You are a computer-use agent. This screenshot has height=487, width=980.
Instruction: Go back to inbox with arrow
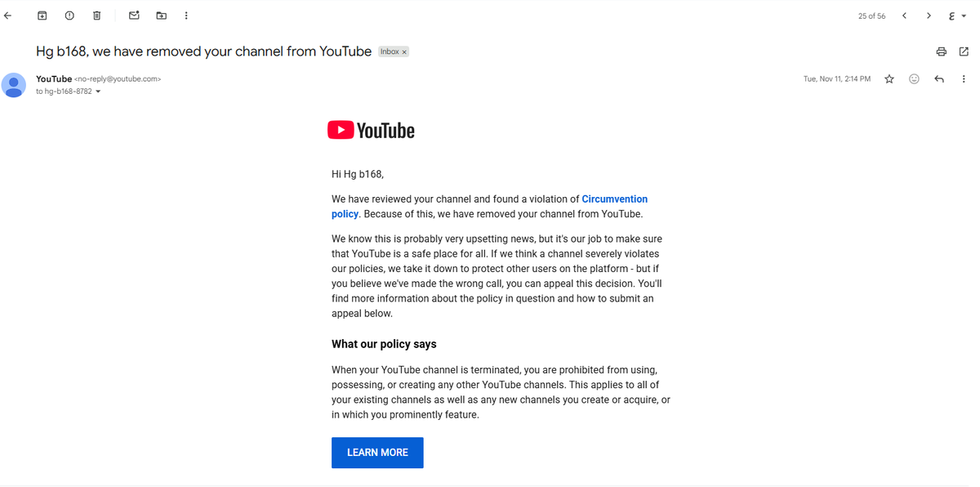(x=8, y=16)
